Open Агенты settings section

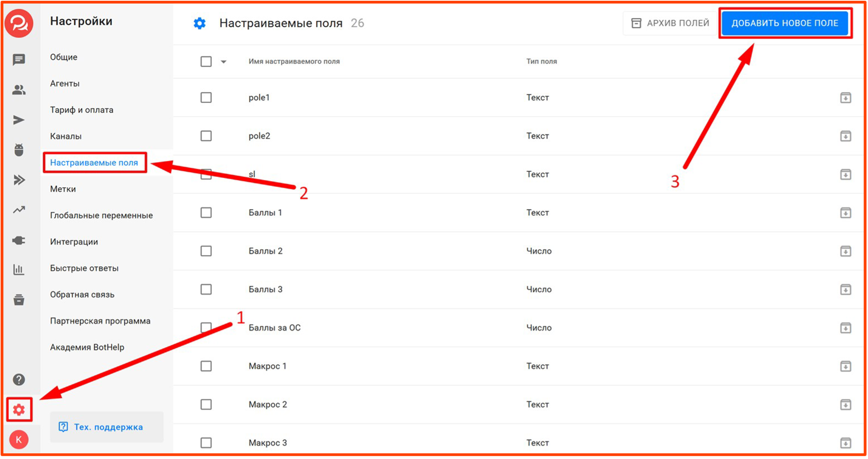click(65, 83)
